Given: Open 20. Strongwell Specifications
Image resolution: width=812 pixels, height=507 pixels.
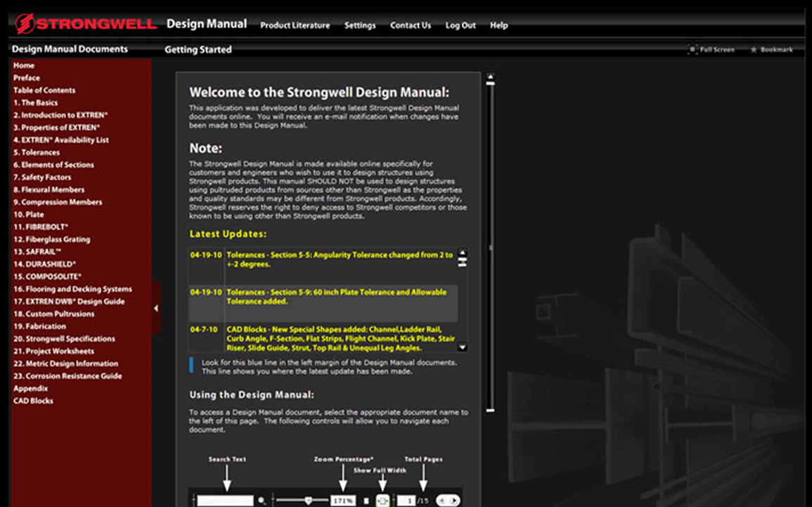Looking at the screenshot, I should pyautogui.click(x=64, y=339).
